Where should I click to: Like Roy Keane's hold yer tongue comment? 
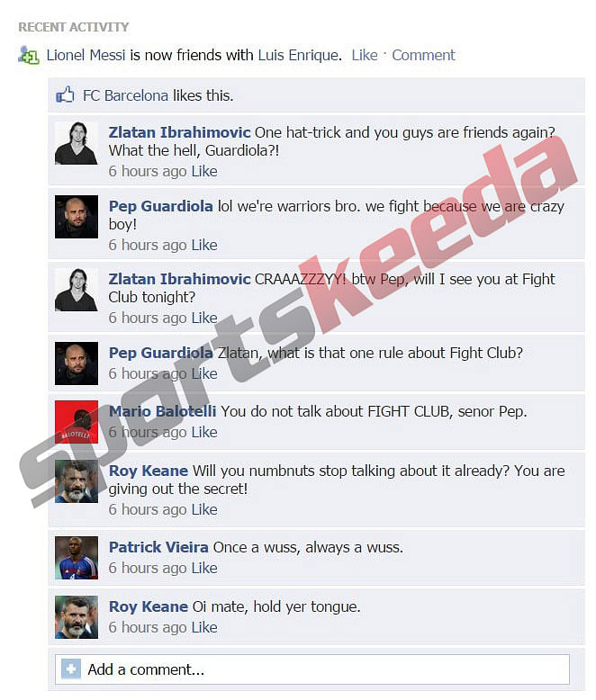204,627
